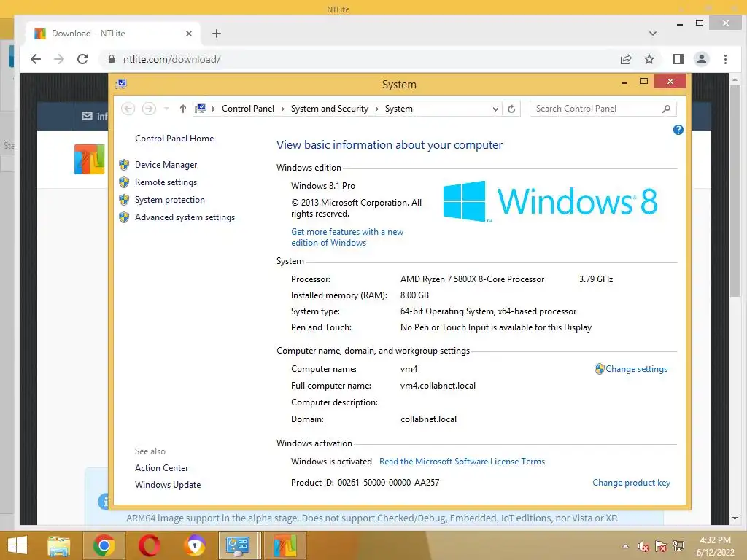This screenshot has width=747, height=560.
Task: Click Change product key link
Action: pos(631,483)
